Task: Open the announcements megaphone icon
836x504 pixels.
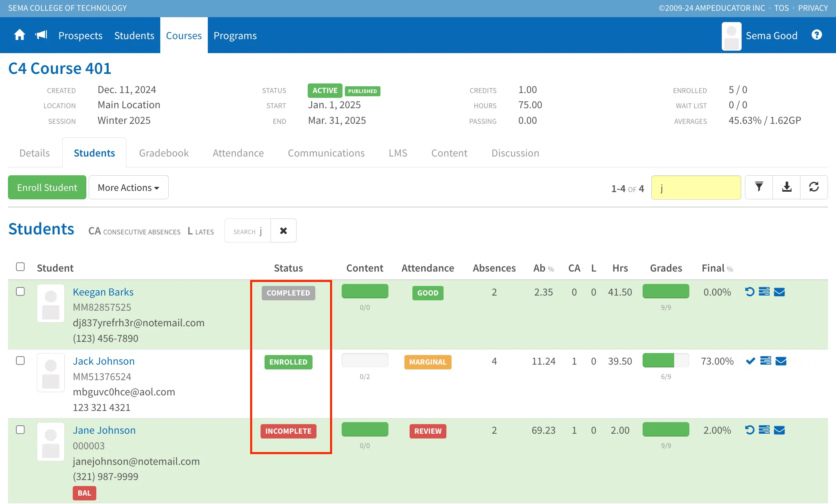Action: [x=41, y=35]
